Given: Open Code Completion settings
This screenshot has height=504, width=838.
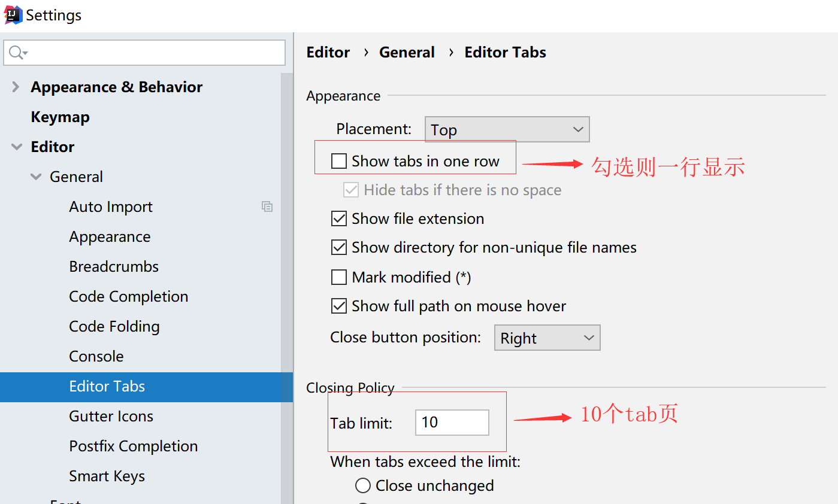Looking at the screenshot, I should tap(128, 297).
